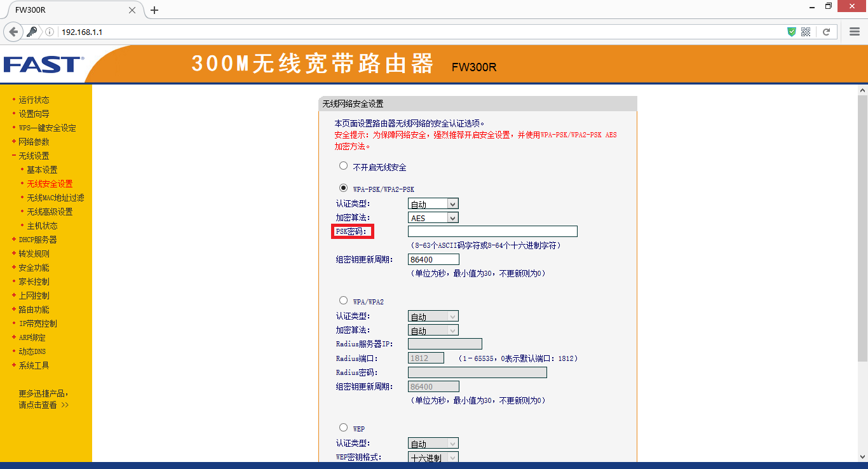This screenshot has width=868, height=469.
Task: Expand 网络参数 sidebar menu
Action: pyautogui.click(x=34, y=142)
